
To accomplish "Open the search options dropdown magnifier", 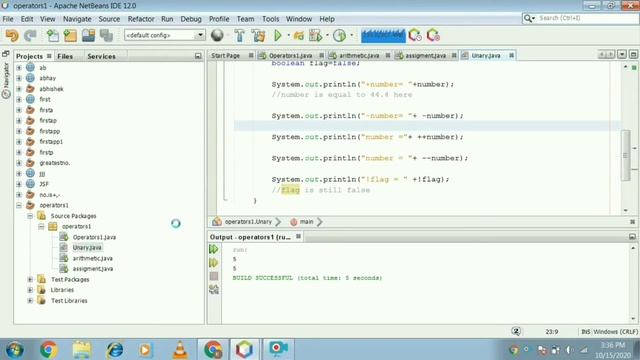I will 529,18.
